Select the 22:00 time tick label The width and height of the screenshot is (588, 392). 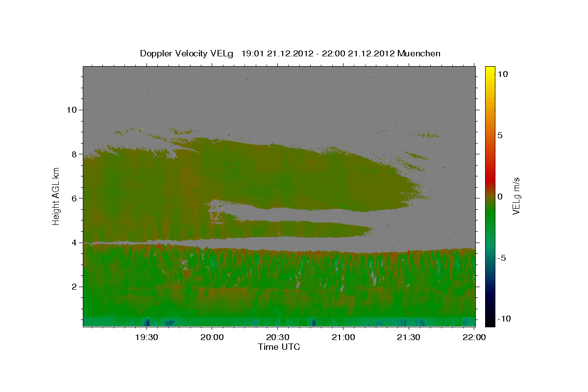474,337
